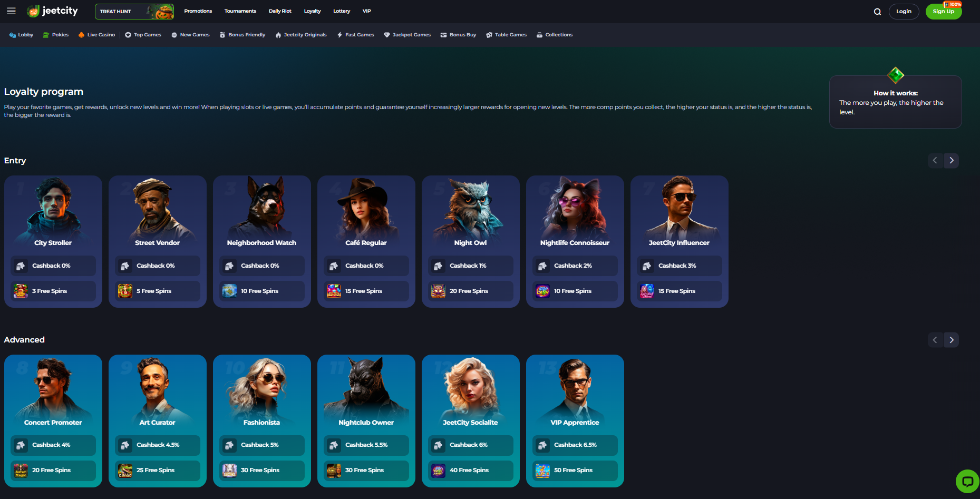Switch to the Live Casino category

(x=96, y=35)
